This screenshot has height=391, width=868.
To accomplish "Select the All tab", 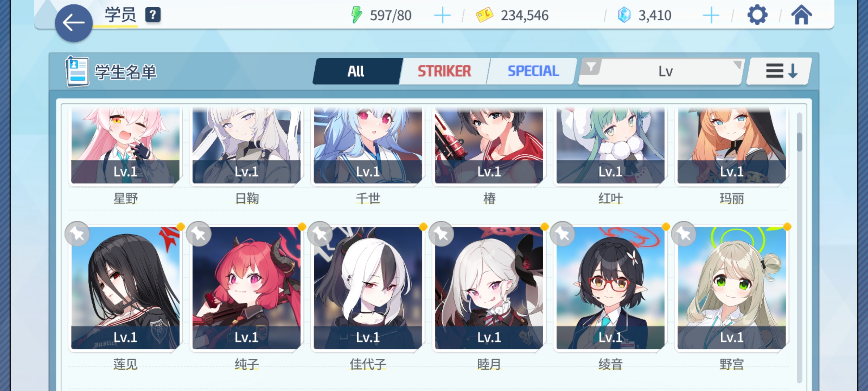I will pyautogui.click(x=357, y=71).
